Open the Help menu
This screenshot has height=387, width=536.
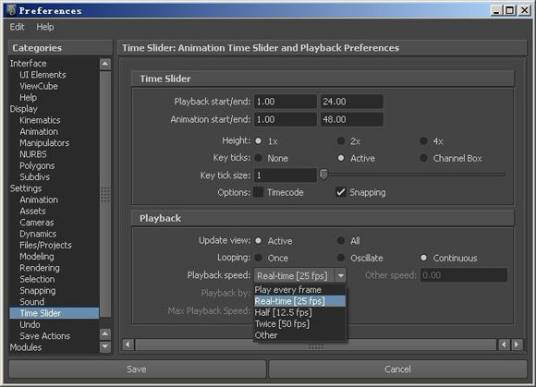coord(45,27)
